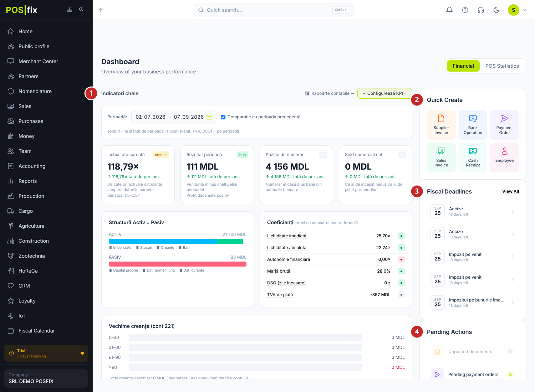Open the calendar icon in period field
The width and height of the screenshot is (535, 392).
[x=209, y=117]
